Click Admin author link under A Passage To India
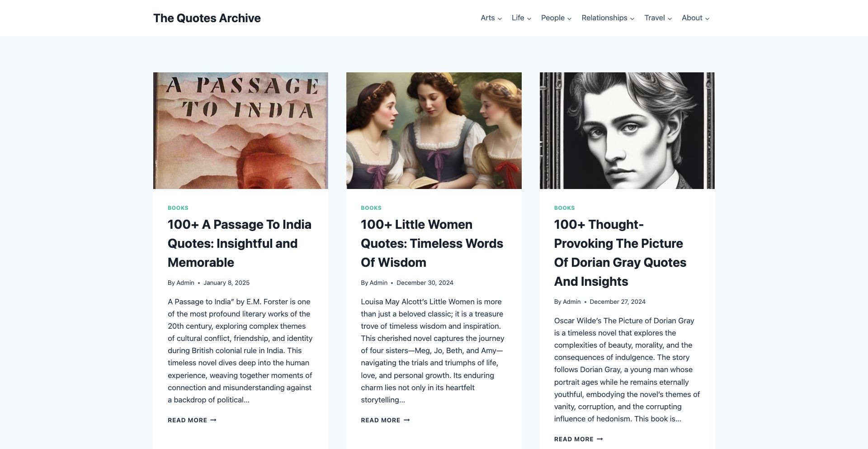Viewport: 868px width, 449px height. click(x=185, y=283)
